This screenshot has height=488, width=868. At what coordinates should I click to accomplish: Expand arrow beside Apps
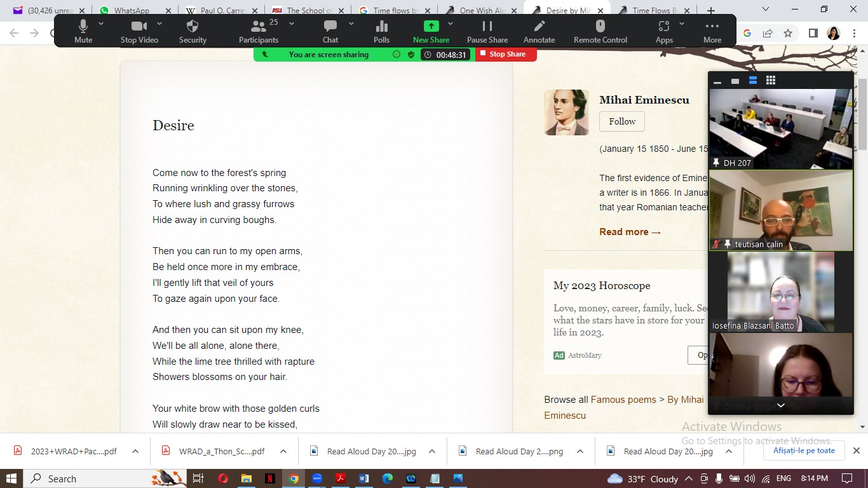tap(682, 24)
